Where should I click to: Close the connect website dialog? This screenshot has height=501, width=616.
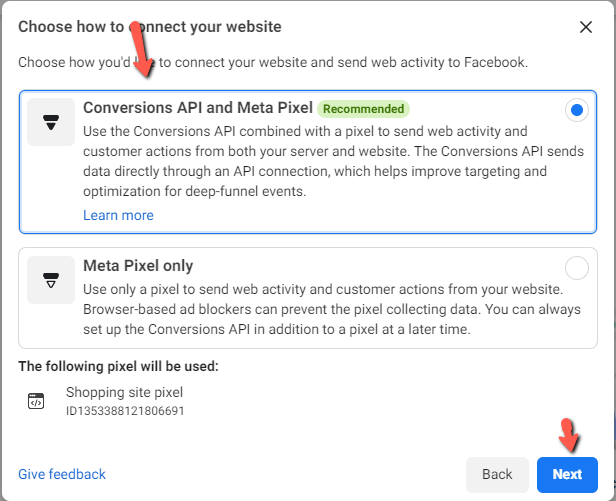(586, 27)
